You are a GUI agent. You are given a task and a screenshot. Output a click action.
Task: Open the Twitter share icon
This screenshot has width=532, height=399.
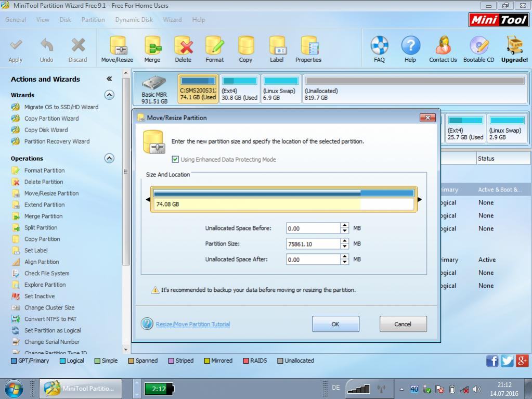(507, 361)
